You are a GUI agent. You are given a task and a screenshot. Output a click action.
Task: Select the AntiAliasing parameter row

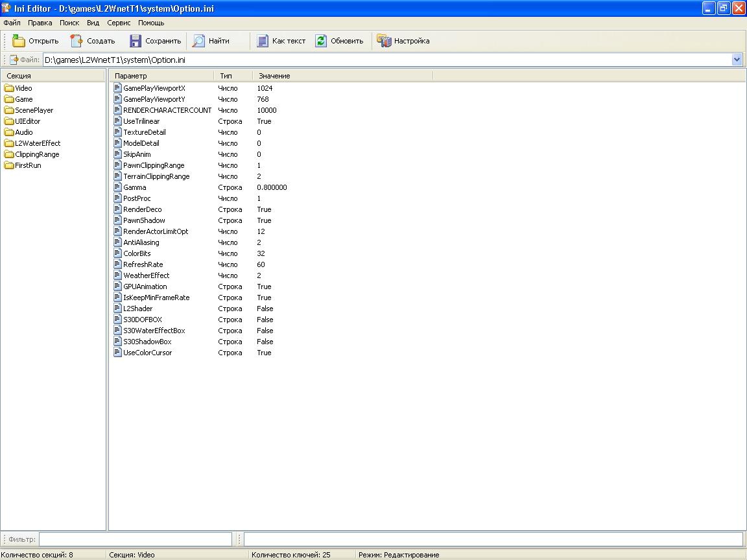(x=141, y=242)
